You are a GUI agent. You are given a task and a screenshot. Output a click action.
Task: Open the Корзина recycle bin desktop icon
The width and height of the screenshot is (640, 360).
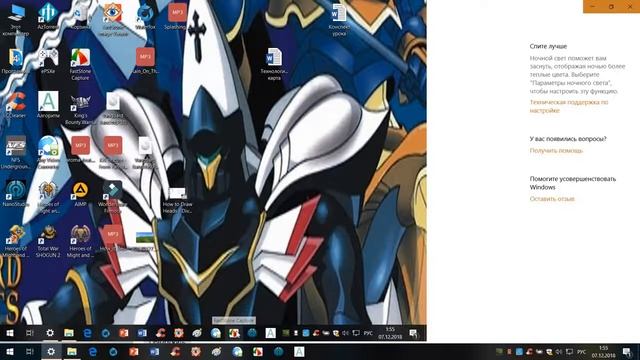(80, 17)
